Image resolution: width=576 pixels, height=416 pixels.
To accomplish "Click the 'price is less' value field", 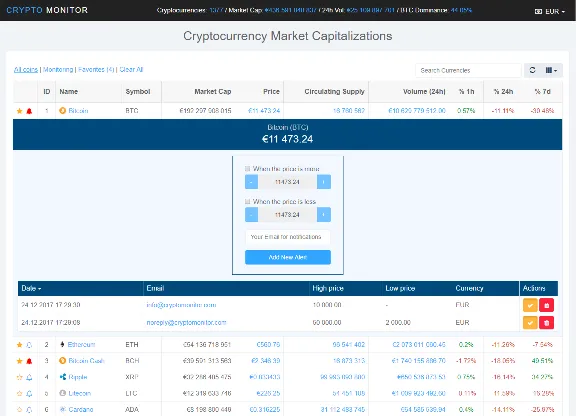I will click(x=287, y=215).
